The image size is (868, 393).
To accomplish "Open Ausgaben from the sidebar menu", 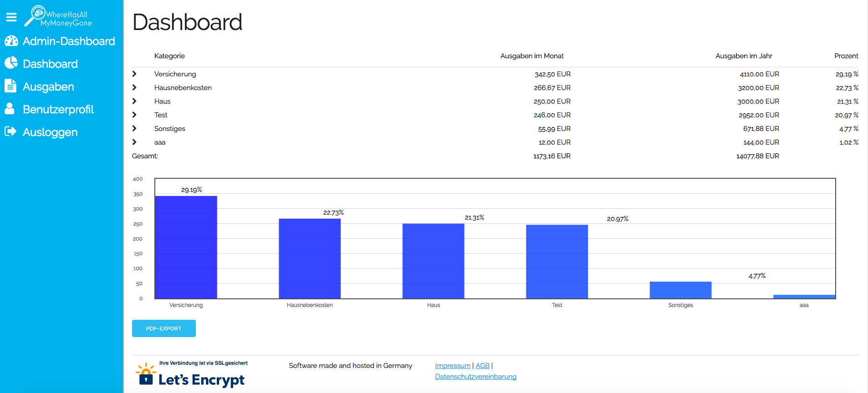I will coord(48,86).
